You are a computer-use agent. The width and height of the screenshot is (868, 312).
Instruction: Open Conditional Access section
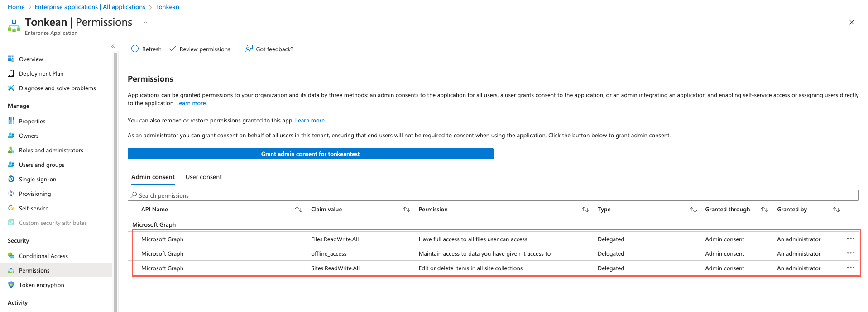pos(43,256)
